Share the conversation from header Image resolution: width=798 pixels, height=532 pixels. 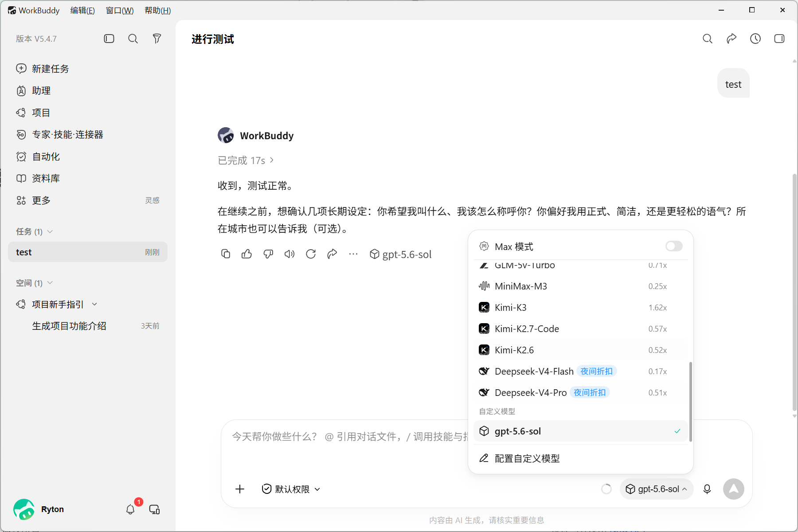731,39
